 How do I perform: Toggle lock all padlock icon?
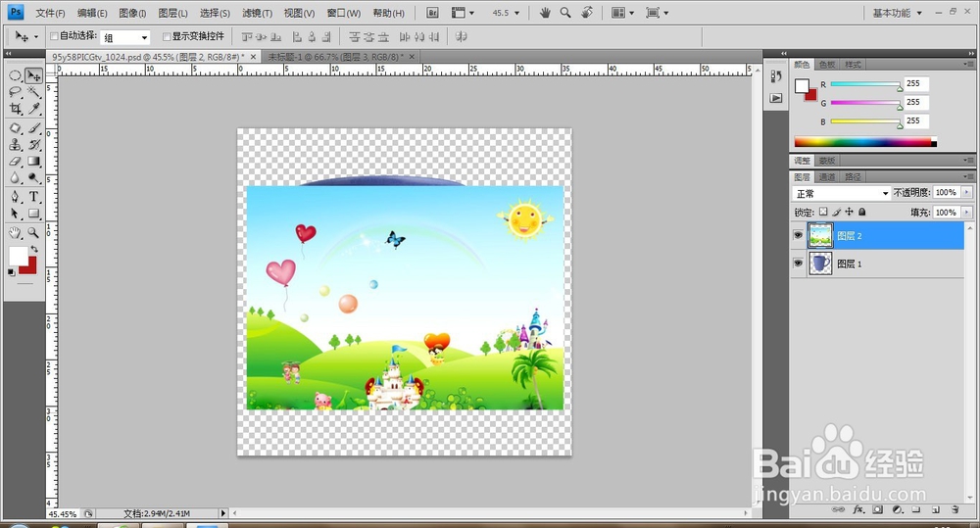861,212
